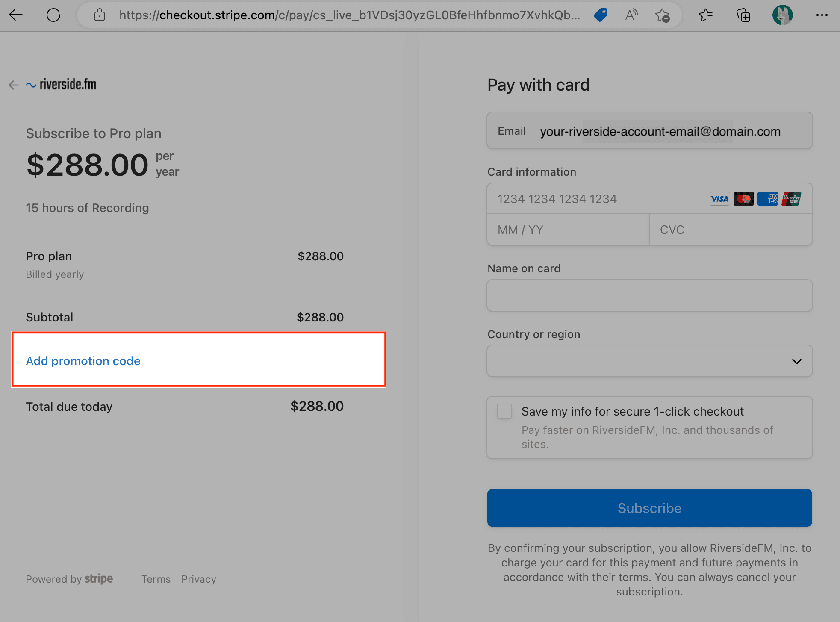Click the $288.00 Total due today amount
The height and width of the screenshot is (622, 840).
point(317,406)
